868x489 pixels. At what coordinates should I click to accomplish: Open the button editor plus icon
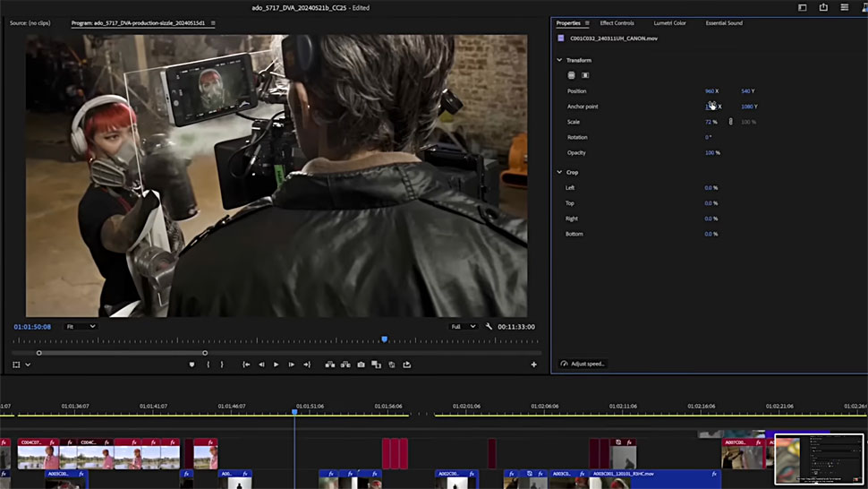click(x=533, y=365)
